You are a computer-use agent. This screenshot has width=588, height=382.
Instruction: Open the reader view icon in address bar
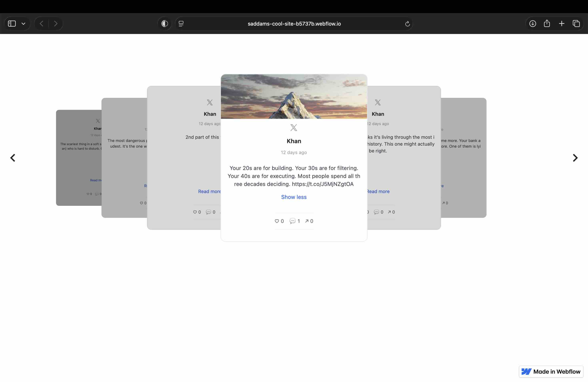point(181,24)
